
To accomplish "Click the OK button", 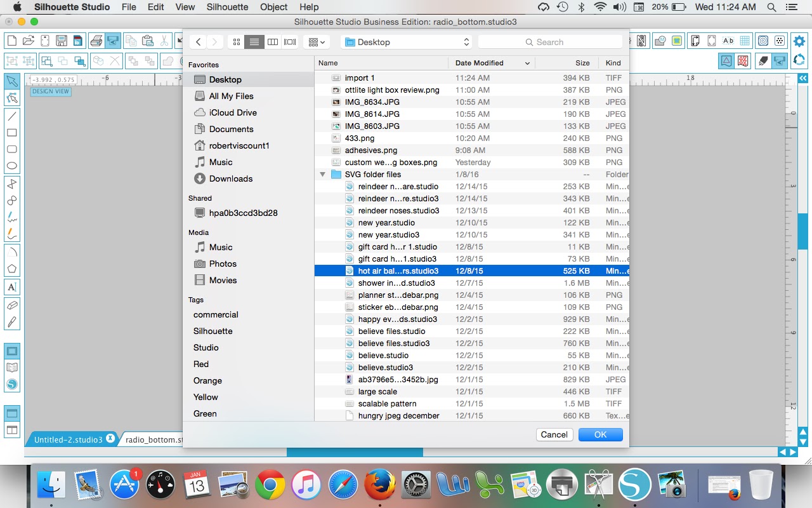I will point(600,434).
